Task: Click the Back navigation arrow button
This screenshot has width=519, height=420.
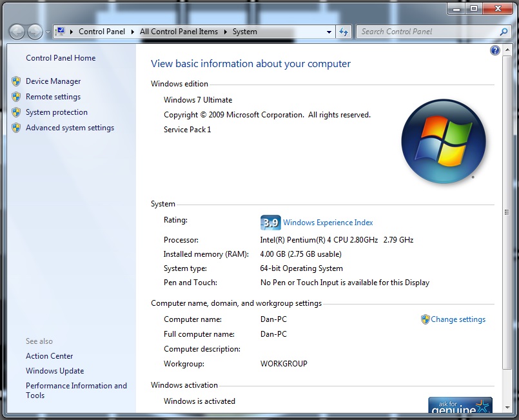Action: 17,32
